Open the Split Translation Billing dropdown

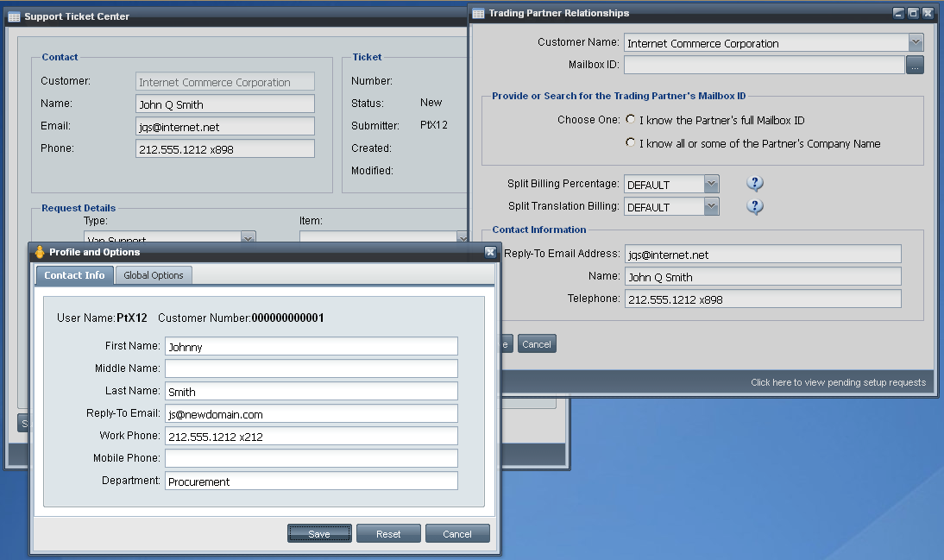[x=712, y=206]
